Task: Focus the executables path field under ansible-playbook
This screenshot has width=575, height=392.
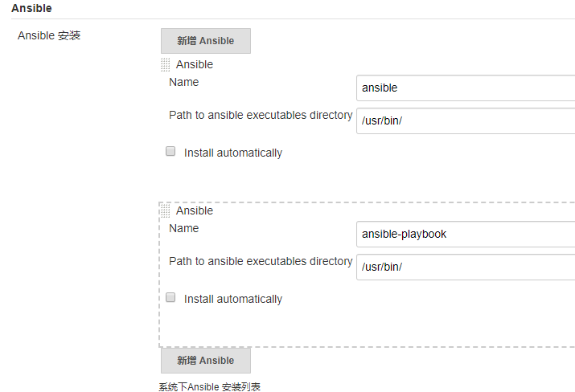Action: tap(465, 267)
